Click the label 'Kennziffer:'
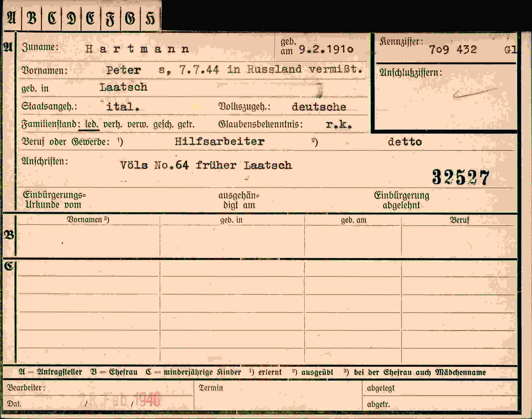The width and height of the screenshot is (532, 419). [x=401, y=42]
